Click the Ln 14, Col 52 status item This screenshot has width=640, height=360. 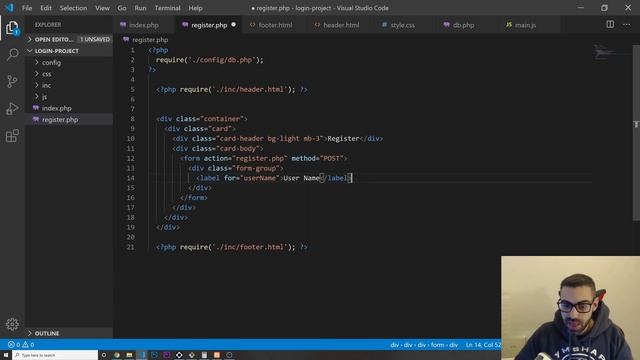pyautogui.click(x=483, y=345)
